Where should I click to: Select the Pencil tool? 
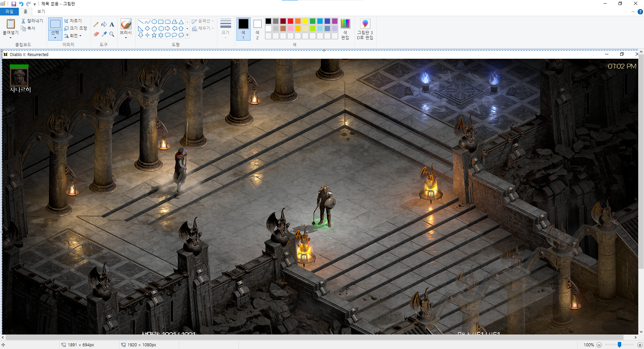click(96, 24)
